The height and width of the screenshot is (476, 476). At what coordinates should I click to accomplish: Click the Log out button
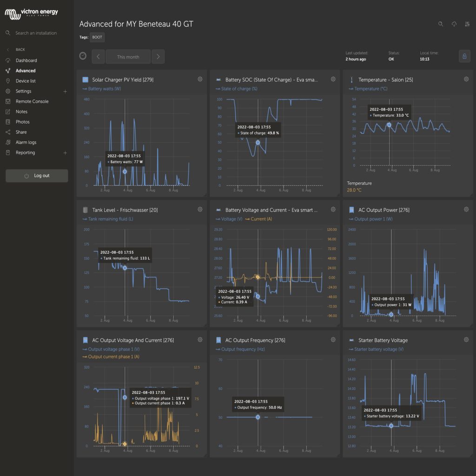pos(37,176)
